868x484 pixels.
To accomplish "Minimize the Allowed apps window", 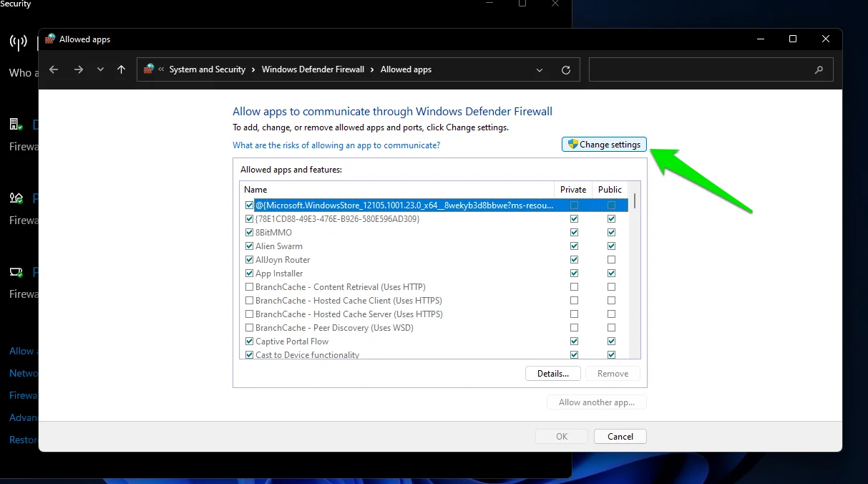I will [x=759, y=39].
